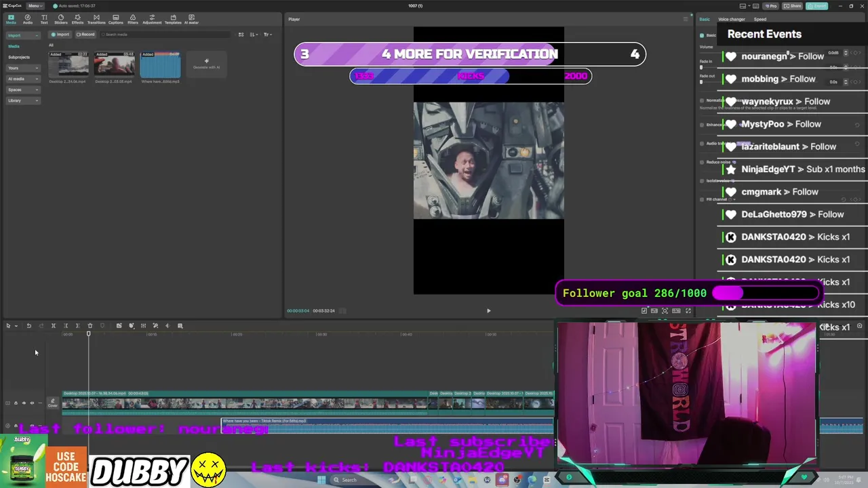This screenshot has width=868, height=488.
Task: Enable the Enhance voice checkbox
Action: tap(702, 125)
